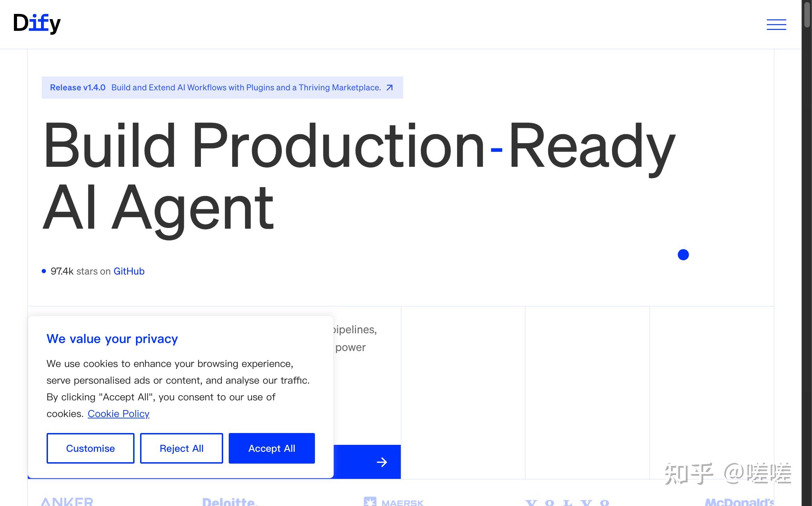Click the vertical scrollbar thumb

tap(807, 14)
